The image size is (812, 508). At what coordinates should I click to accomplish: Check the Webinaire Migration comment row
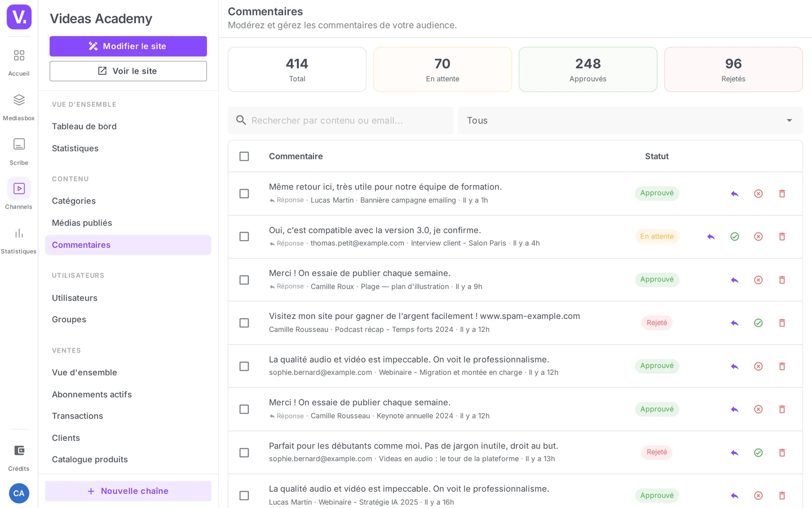(244, 366)
